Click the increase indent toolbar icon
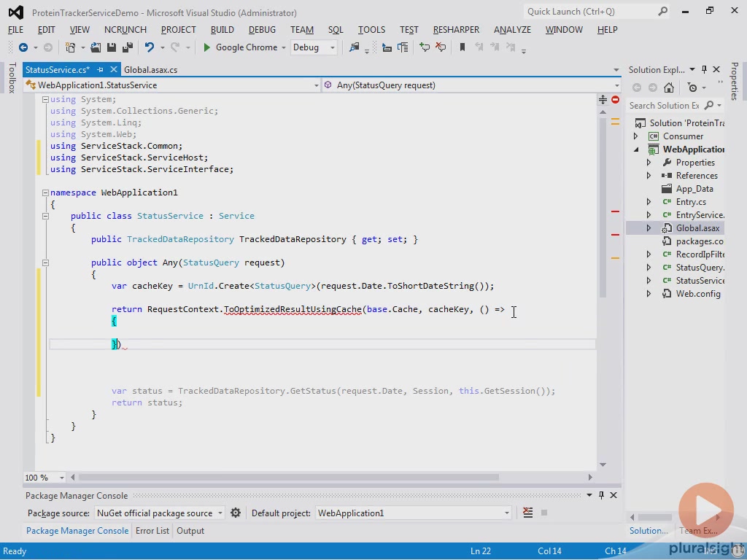Viewport: 747px width, 560px height. pyautogui.click(x=403, y=47)
